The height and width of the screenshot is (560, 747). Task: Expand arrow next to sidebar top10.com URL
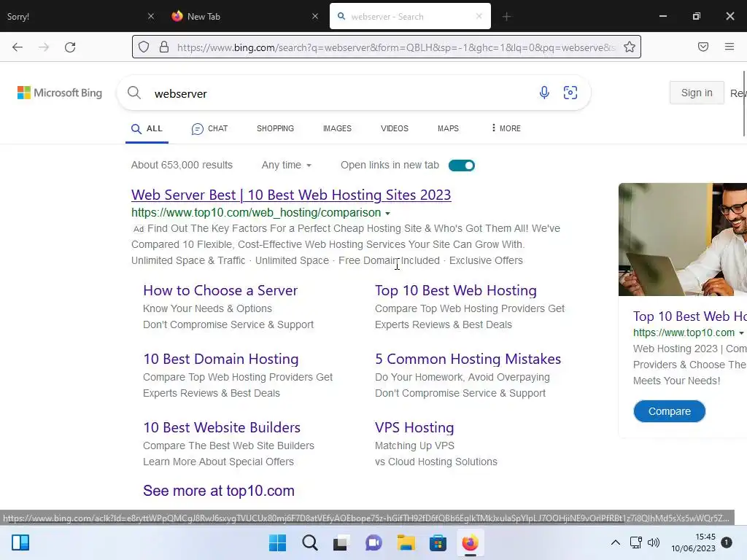click(741, 333)
